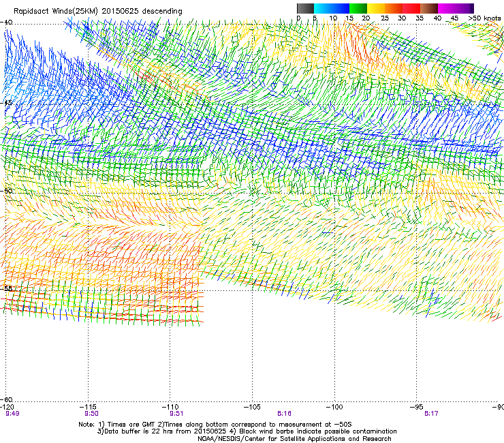Click the -50 latitude axis label

coord(7,191)
